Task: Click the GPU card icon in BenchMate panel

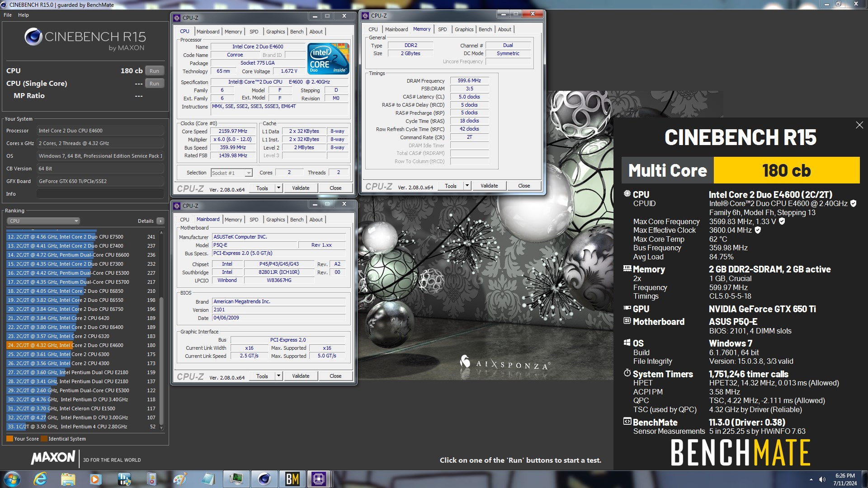Action: pos(627,308)
